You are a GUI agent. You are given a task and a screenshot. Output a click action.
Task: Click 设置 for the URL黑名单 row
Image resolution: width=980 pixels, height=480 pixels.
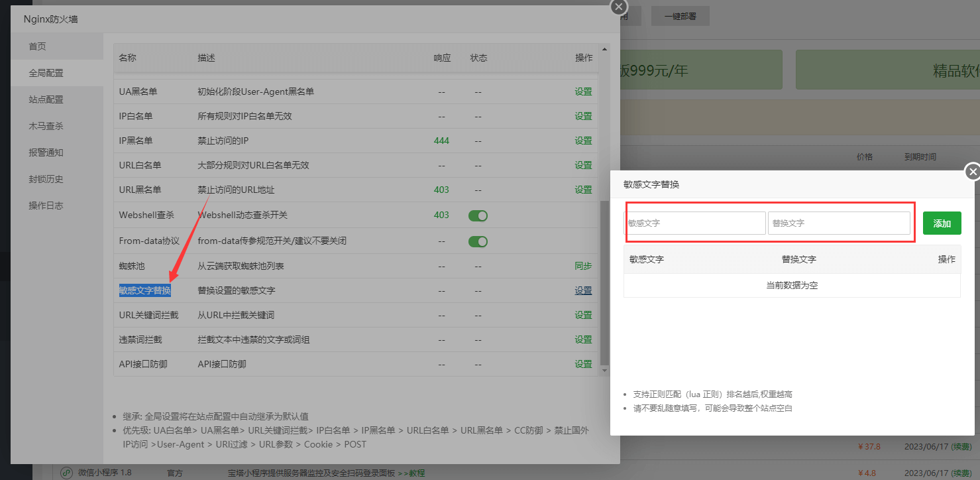[x=583, y=190]
